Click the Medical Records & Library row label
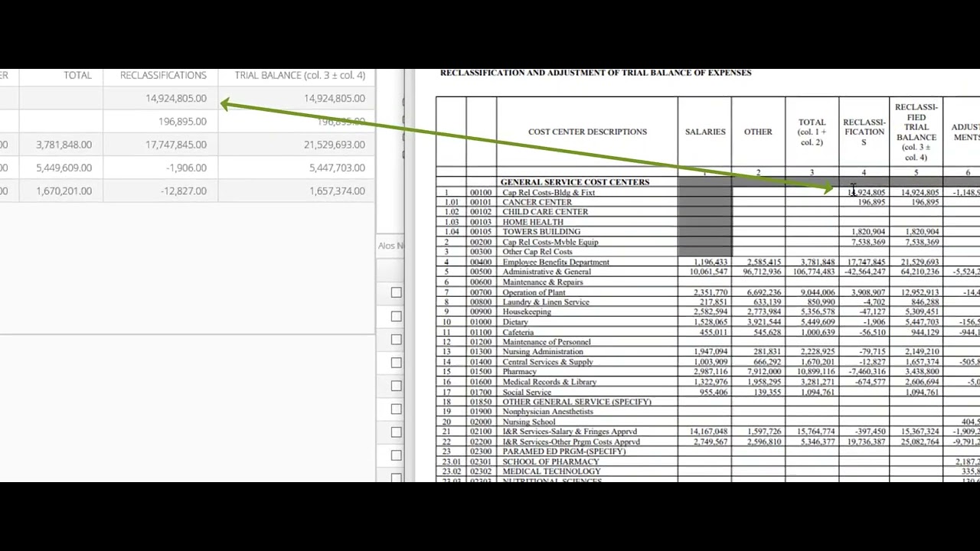 (x=549, y=382)
